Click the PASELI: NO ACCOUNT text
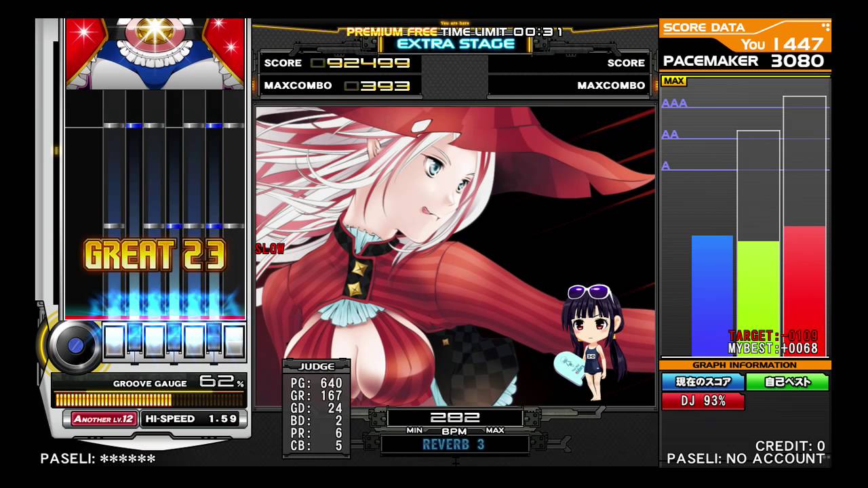Screen dimensions: 868x488 [746, 459]
